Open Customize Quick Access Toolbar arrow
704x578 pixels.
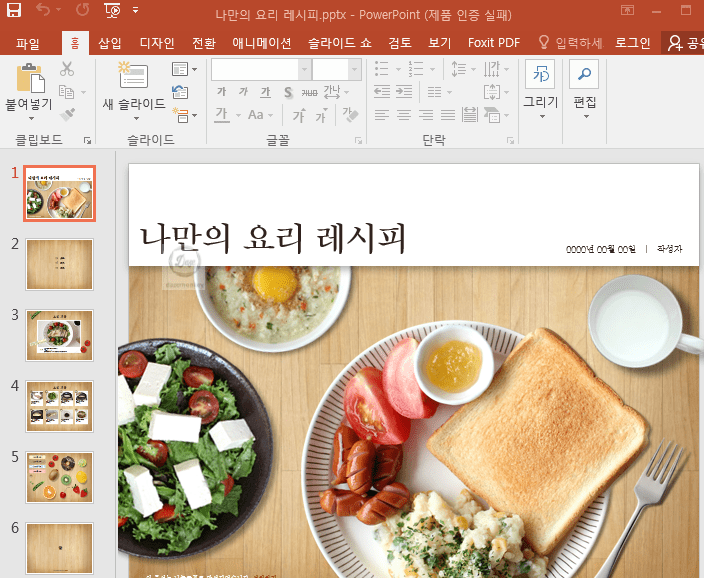tap(135, 10)
